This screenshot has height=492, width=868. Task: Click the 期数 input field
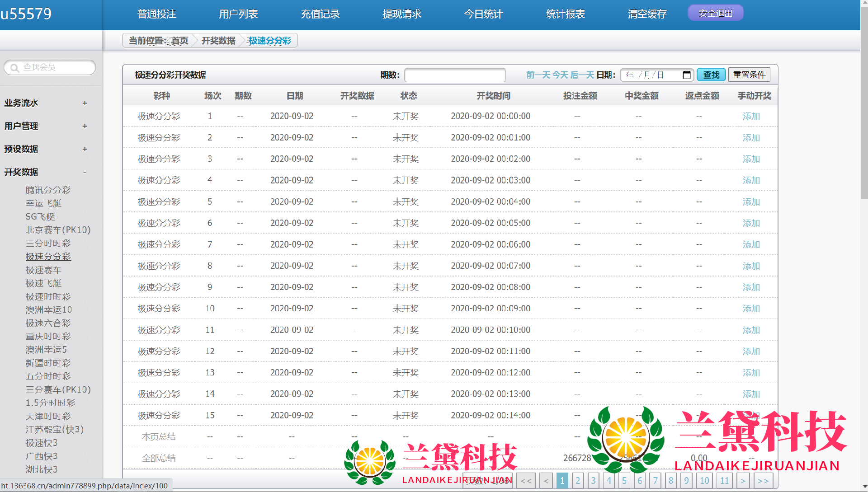point(454,75)
